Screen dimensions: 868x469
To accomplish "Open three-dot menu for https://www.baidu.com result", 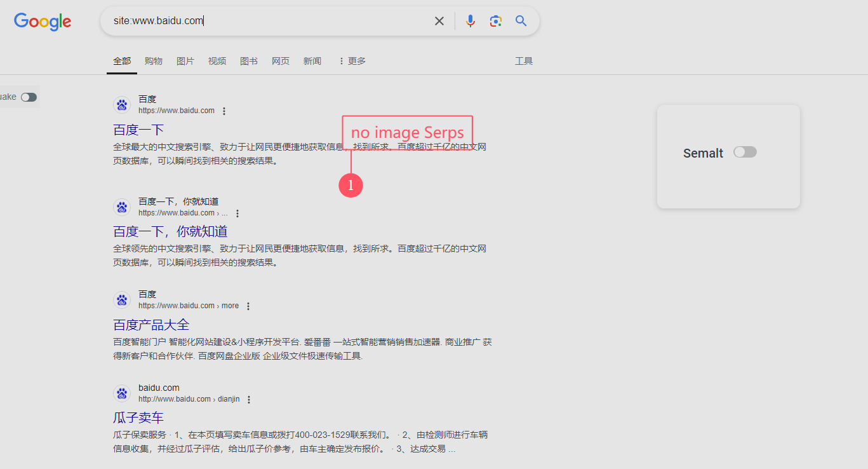I will pos(224,111).
